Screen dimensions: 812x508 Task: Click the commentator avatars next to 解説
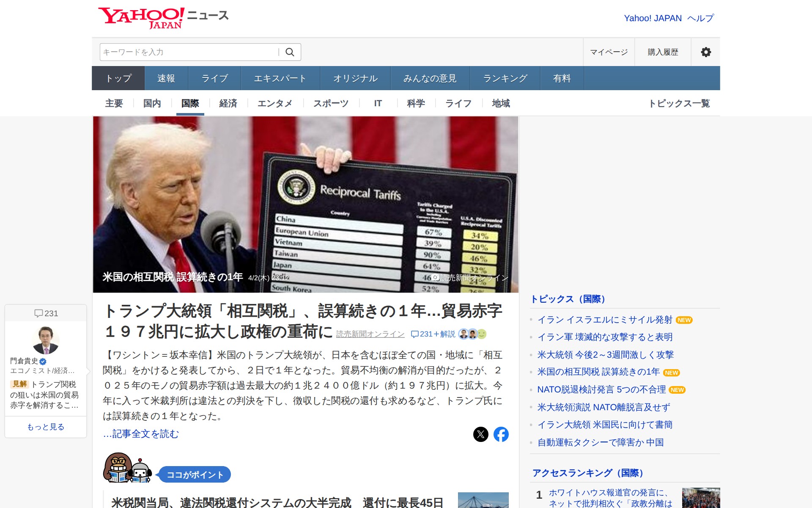click(472, 334)
